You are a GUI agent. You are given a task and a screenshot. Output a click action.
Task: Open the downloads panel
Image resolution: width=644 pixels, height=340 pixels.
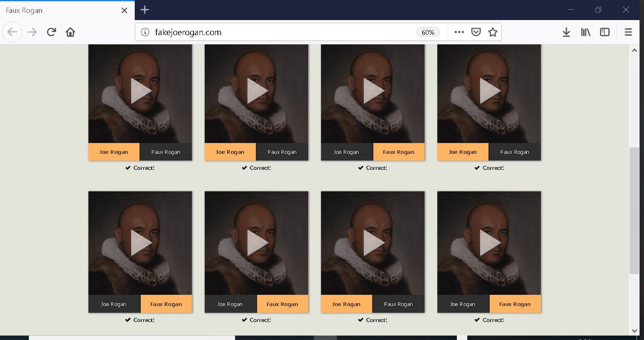(x=566, y=32)
